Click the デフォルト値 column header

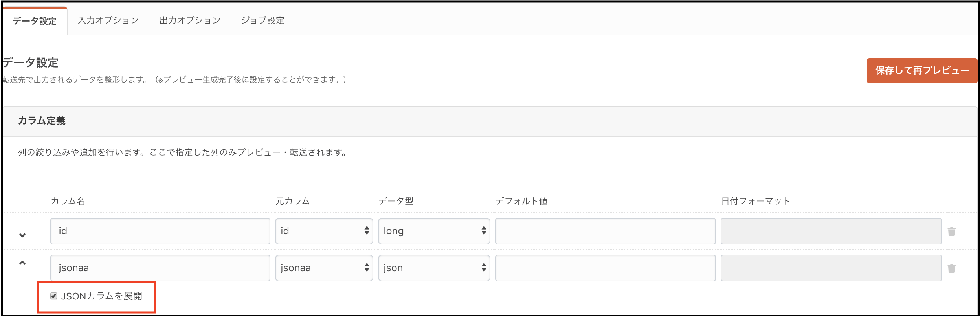pyautogui.click(x=521, y=201)
